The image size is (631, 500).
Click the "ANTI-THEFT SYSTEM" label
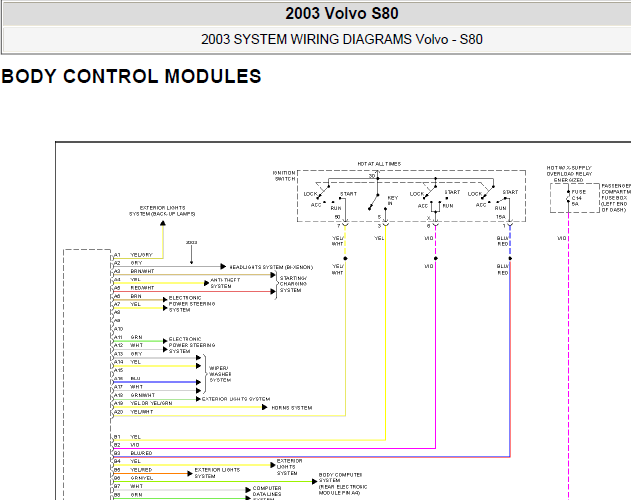(225, 283)
